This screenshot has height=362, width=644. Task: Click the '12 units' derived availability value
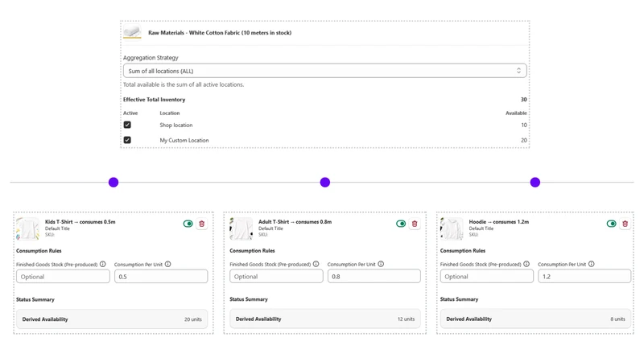pos(406,319)
